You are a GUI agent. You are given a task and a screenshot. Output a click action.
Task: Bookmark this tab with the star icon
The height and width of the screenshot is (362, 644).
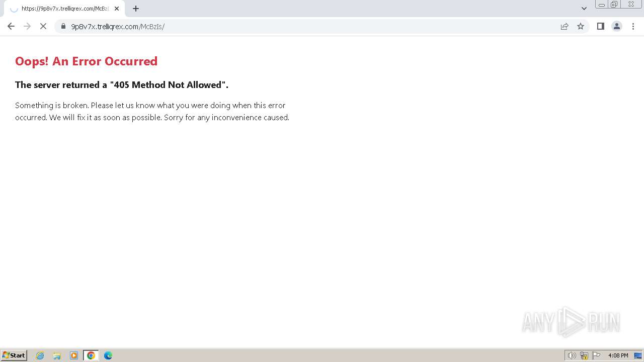[x=581, y=26]
